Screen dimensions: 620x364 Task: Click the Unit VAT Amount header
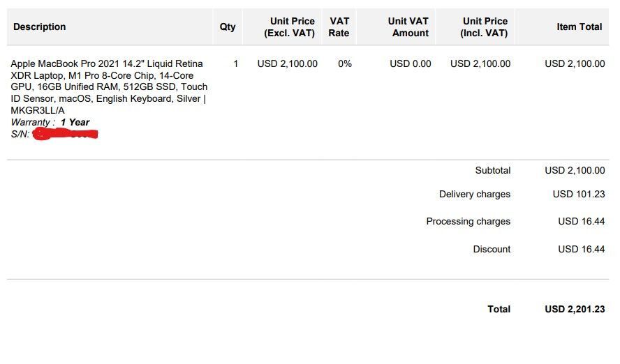tap(408, 27)
